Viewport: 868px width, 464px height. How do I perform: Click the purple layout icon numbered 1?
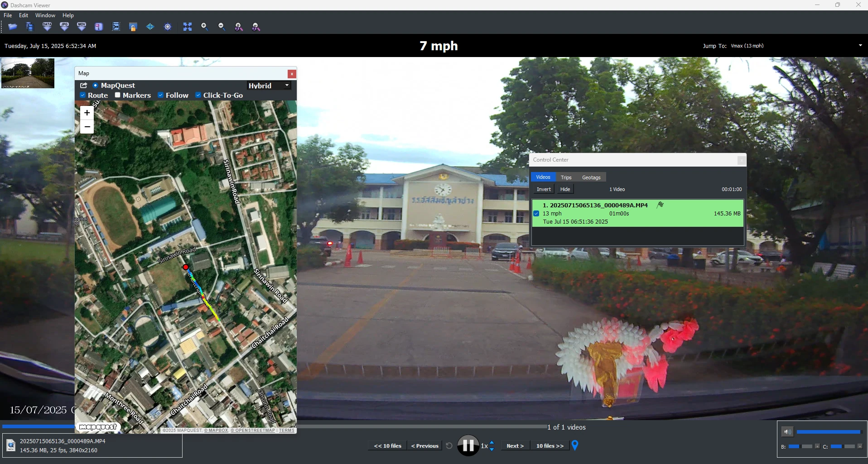pyautogui.click(x=99, y=27)
